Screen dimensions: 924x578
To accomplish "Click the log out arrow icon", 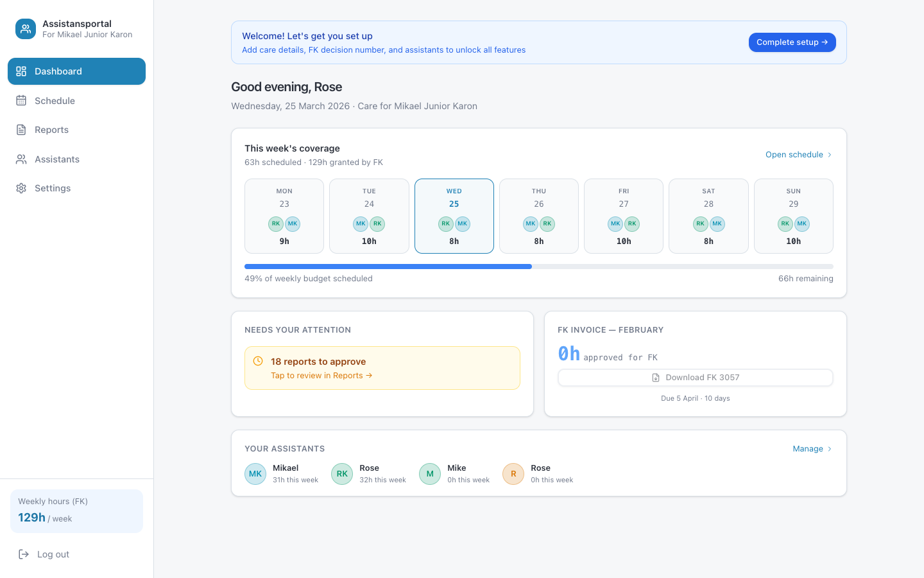I will tap(23, 554).
